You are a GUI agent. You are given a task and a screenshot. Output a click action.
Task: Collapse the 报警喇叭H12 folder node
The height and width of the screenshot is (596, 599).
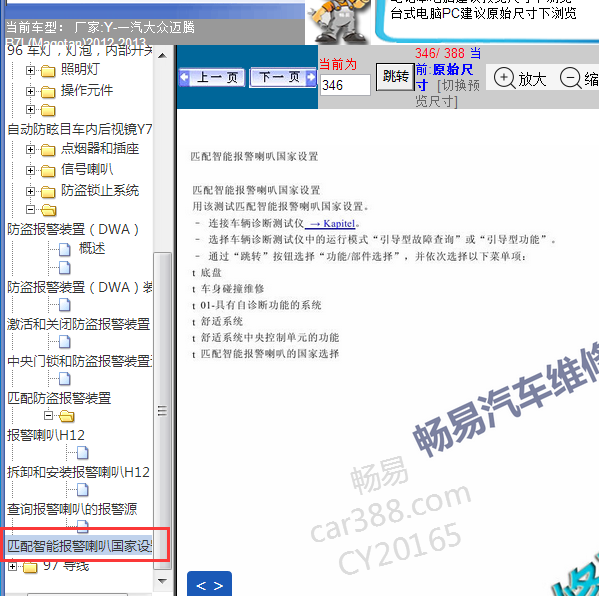coord(48,415)
